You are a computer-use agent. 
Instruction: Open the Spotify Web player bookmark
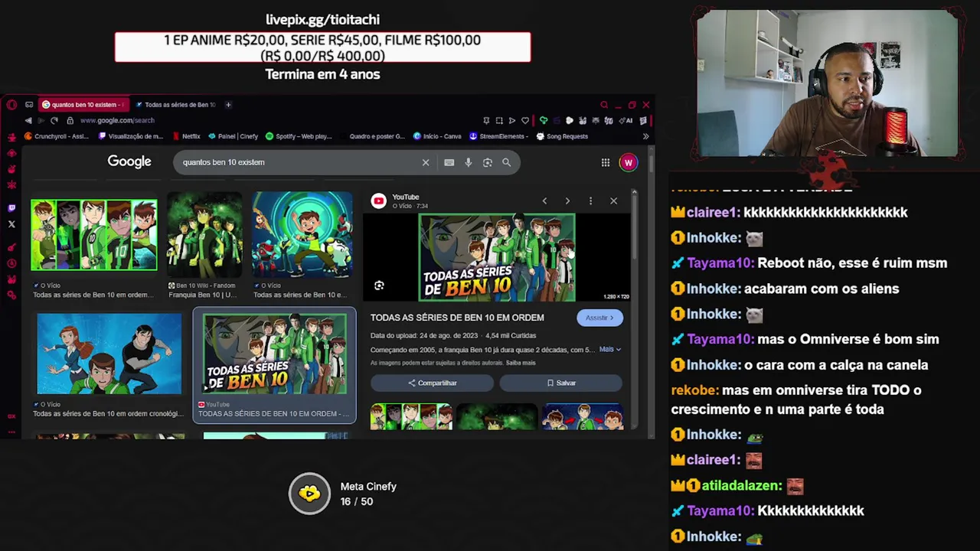[299, 136]
